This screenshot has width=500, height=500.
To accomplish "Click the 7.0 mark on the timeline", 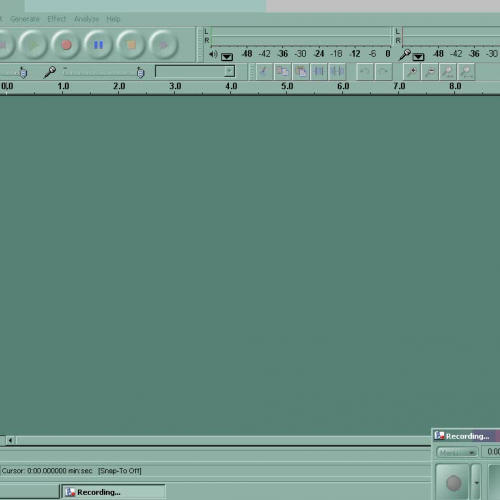I will (399, 86).
